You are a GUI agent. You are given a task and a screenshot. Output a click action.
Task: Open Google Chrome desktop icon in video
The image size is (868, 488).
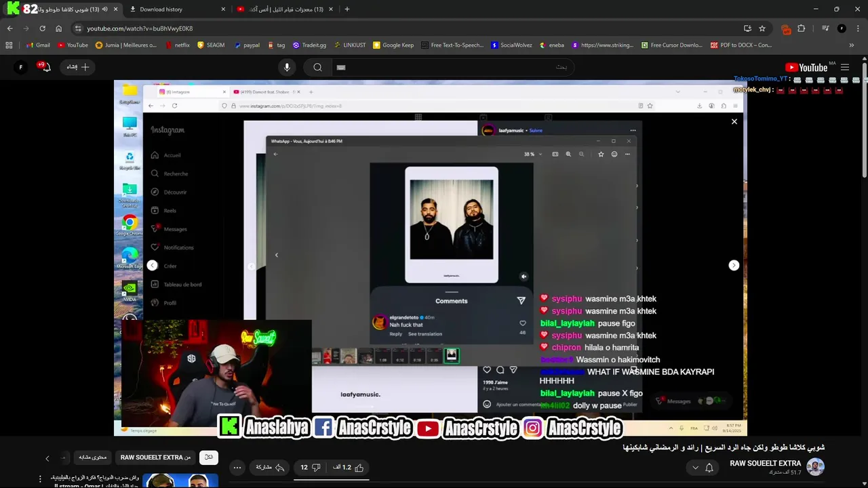(x=130, y=225)
